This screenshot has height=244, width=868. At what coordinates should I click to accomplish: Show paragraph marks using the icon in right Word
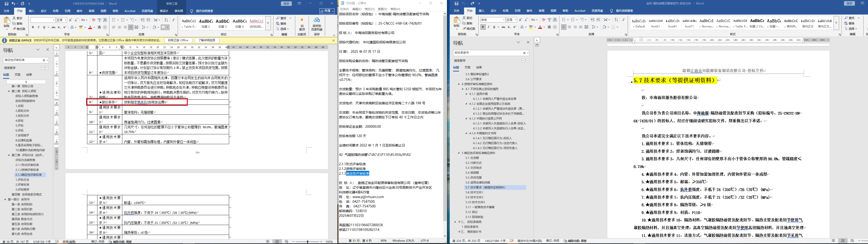(x=623, y=20)
